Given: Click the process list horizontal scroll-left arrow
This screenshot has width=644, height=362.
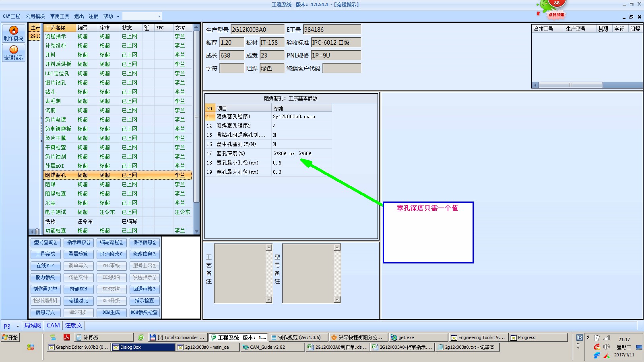Looking at the screenshot, I should point(31,232).
